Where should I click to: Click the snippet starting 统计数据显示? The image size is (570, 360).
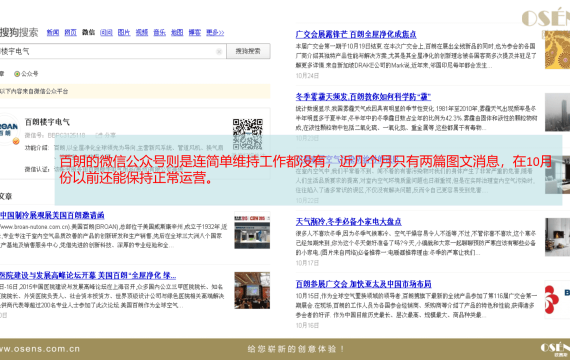click(416, 118)
